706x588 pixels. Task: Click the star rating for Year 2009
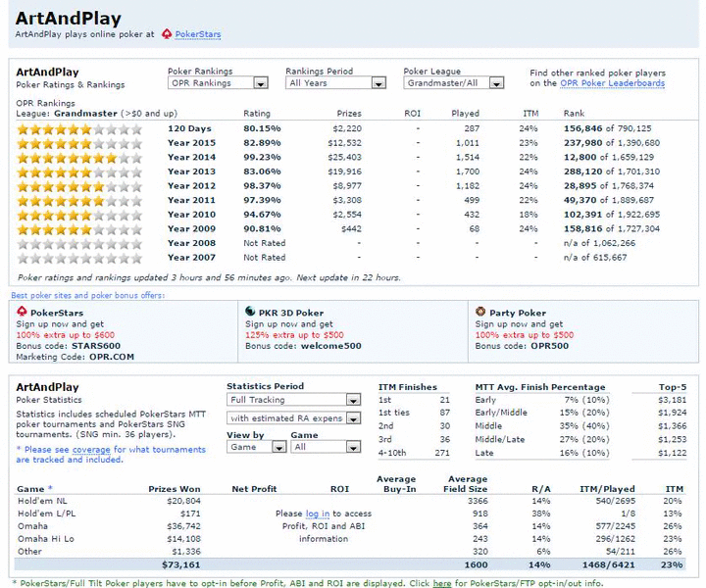(79, 230)
